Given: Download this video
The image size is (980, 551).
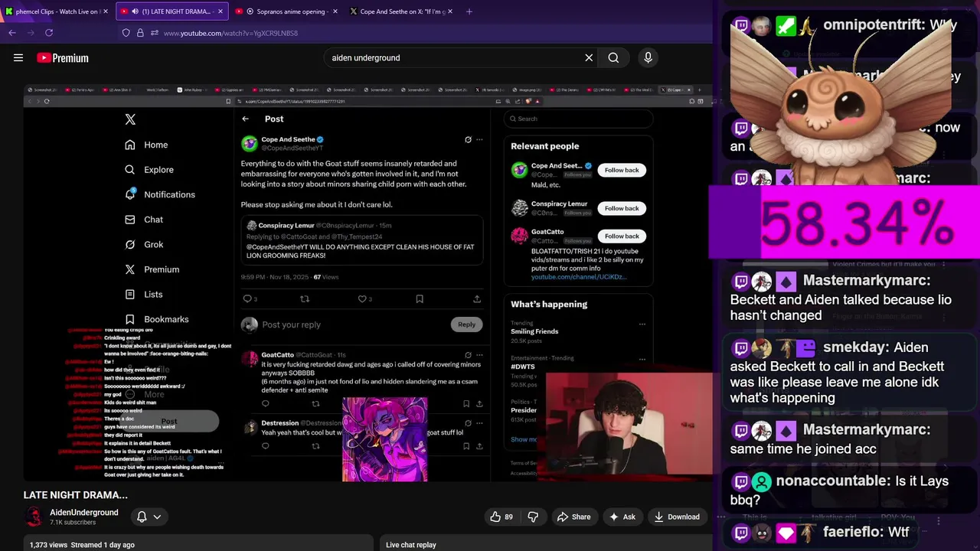Looking at the screenshot, I should point(676,517).
